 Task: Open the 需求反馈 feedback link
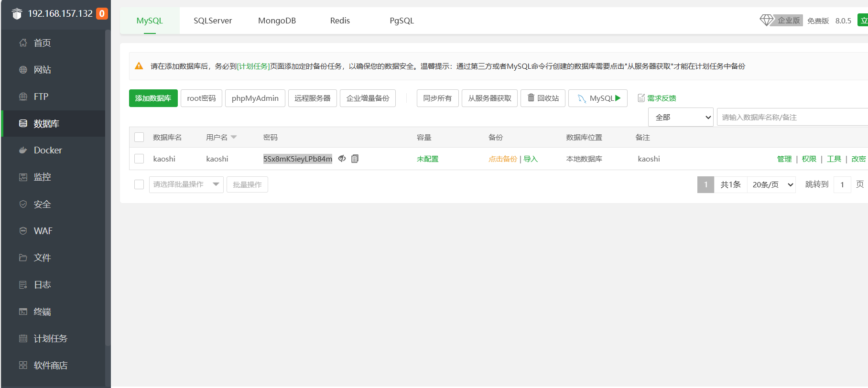pyautogui.click(x=657, y=98)
